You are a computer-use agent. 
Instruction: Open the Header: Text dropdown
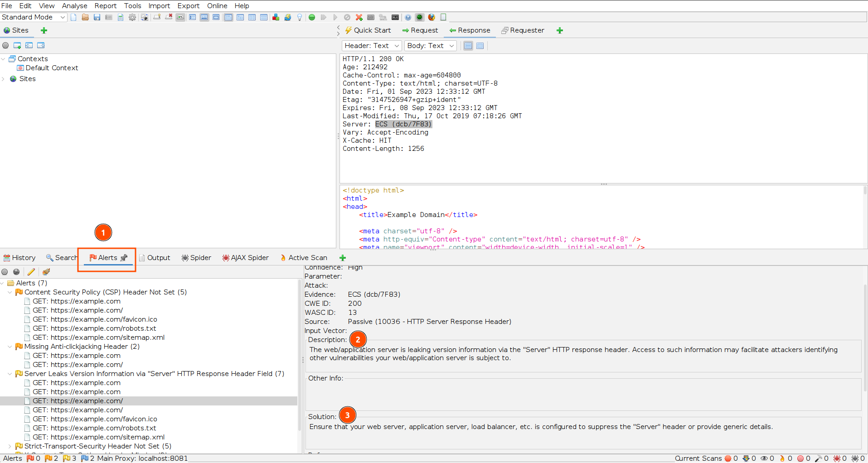pyautogui.click(x=371, y=46)
